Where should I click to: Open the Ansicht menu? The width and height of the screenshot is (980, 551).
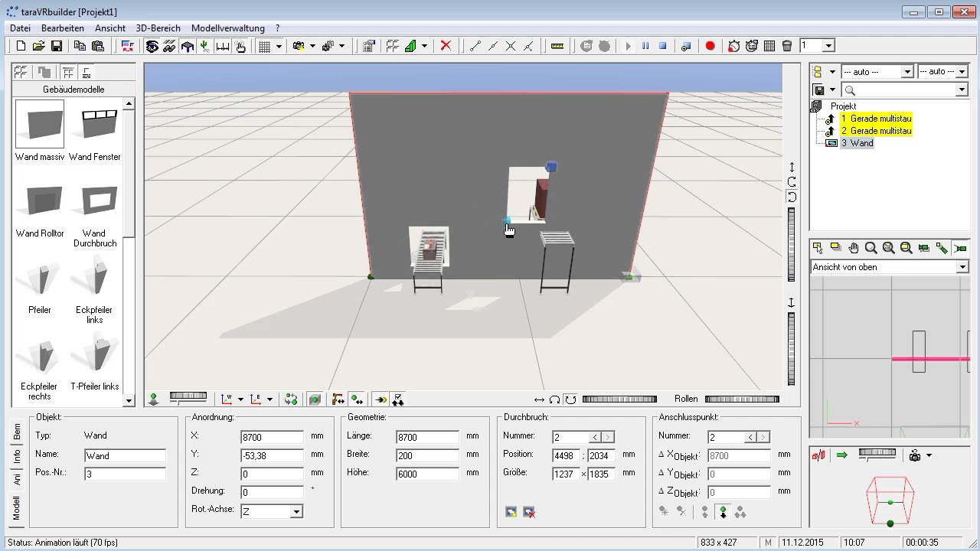coord(110,28)
